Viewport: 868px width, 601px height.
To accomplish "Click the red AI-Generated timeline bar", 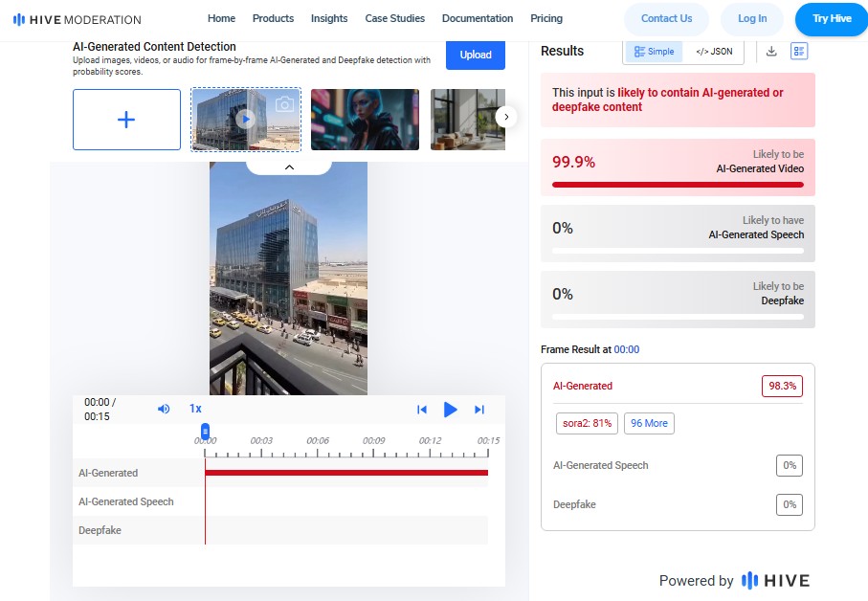I will (346, 473).
